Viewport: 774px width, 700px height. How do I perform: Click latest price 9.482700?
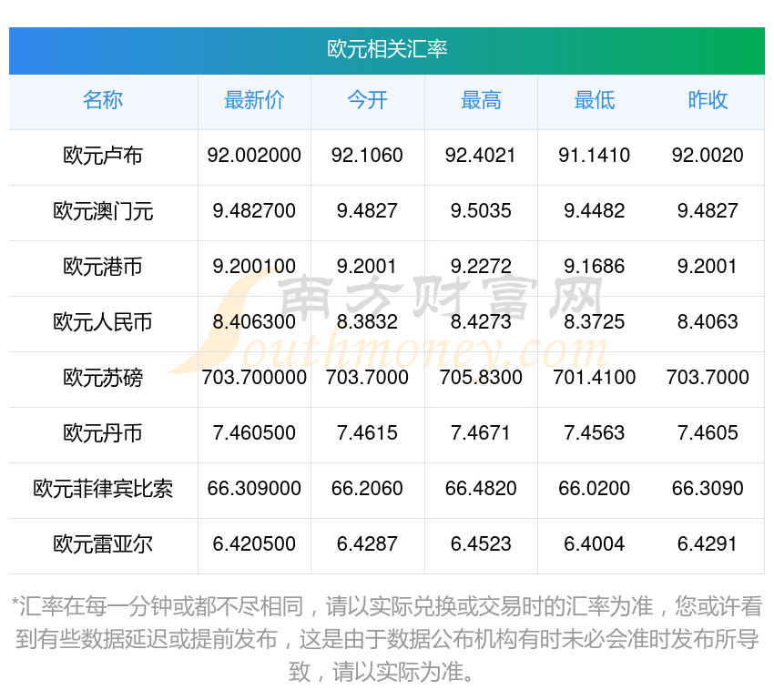coord(254,211)
